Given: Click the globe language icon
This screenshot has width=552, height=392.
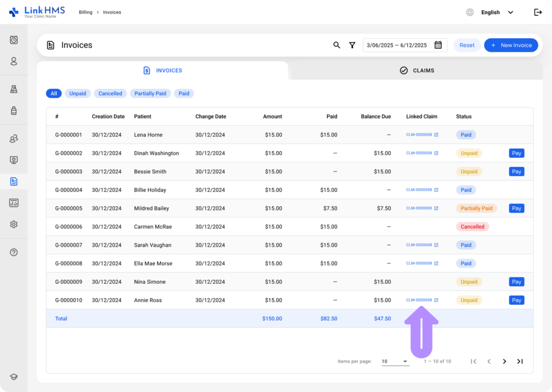Looking at the screenshot, I should pos(470,12).
